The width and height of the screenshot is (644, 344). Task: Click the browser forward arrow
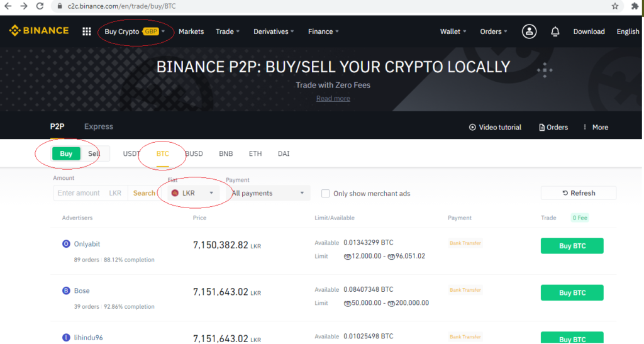coord(24,6)
